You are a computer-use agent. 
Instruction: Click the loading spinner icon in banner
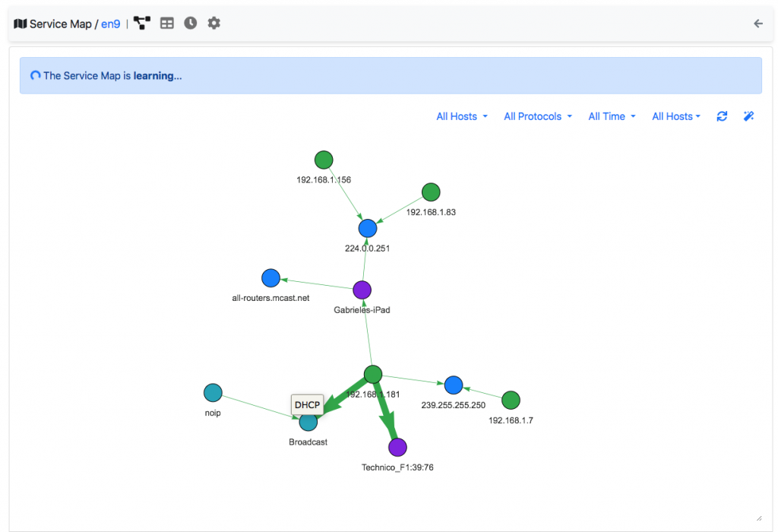tap(35, 75)
